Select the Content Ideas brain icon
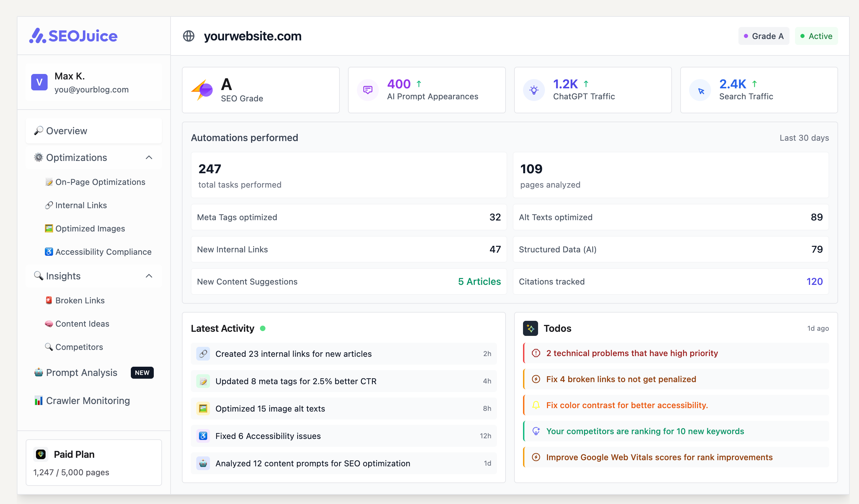 tap(49, 324)
